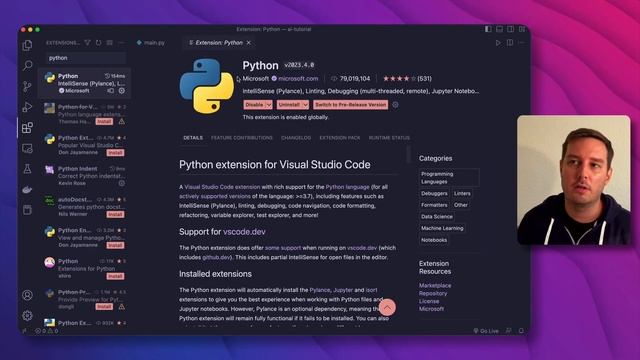Open the Search view in activity bar
The image size is (640, 360).
27,65
